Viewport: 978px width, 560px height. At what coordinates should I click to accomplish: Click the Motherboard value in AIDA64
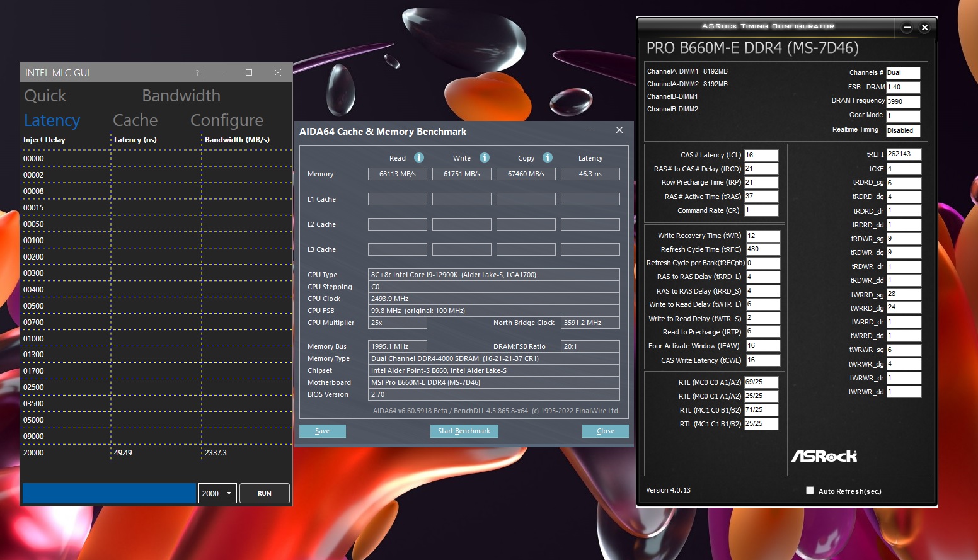click(x=494, y=382)
